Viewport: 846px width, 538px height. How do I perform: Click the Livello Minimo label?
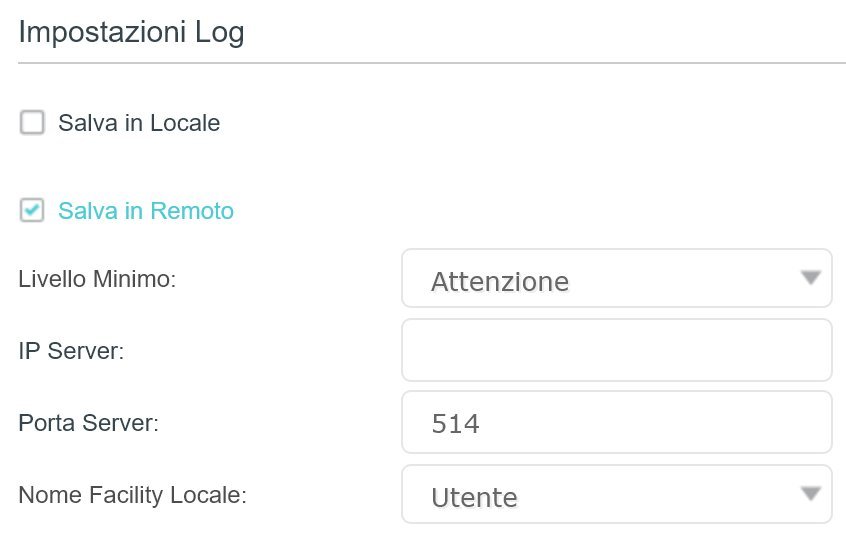pos(97,279)
